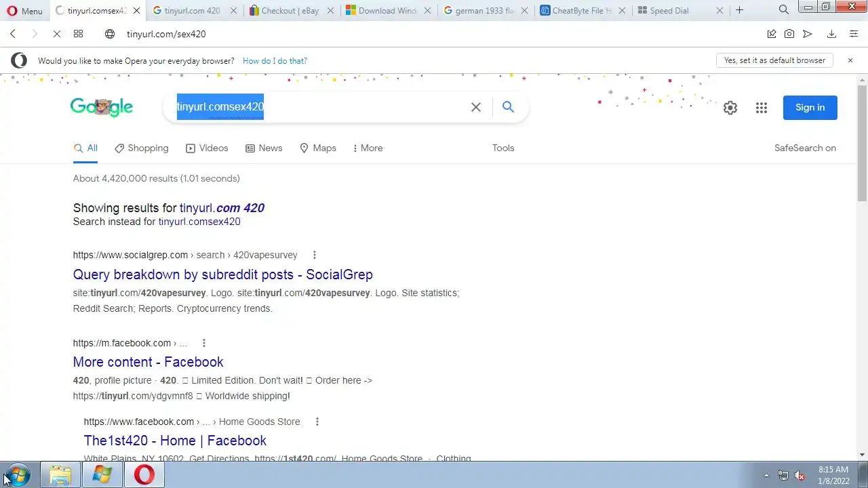Select the News results tab

[264, 148]
